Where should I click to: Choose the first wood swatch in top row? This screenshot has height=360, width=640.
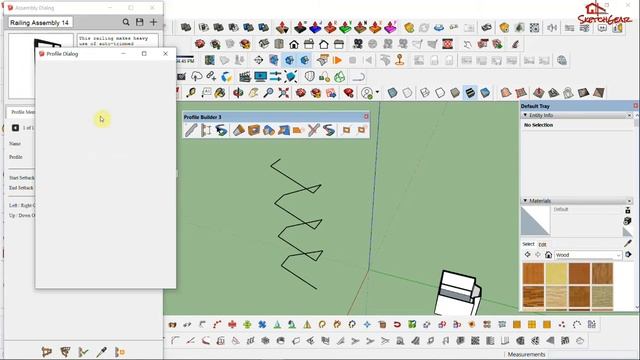pyautogui.click(x=533, y=273)
